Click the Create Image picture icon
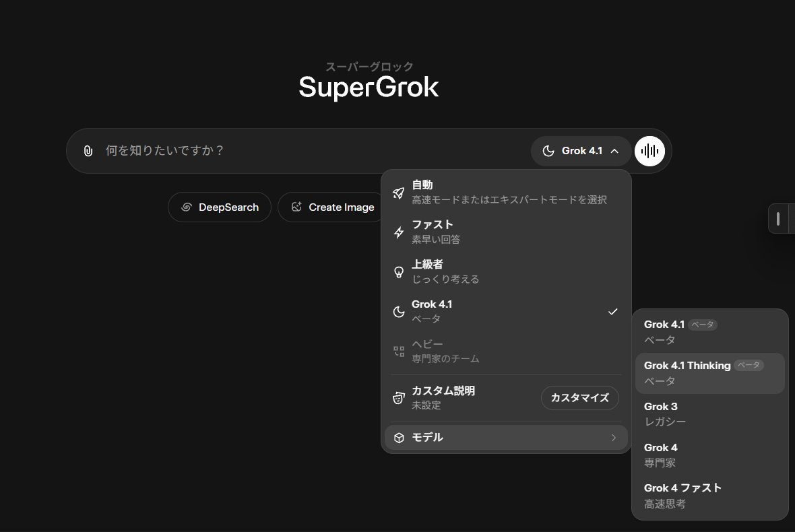795x532 pixels. [x=296, y=207]
